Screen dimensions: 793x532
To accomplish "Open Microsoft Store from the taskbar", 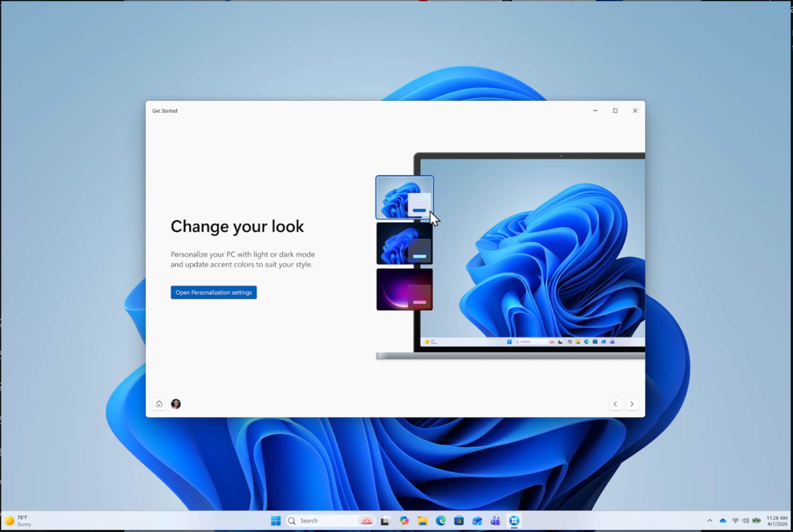I will coord(459,521).
